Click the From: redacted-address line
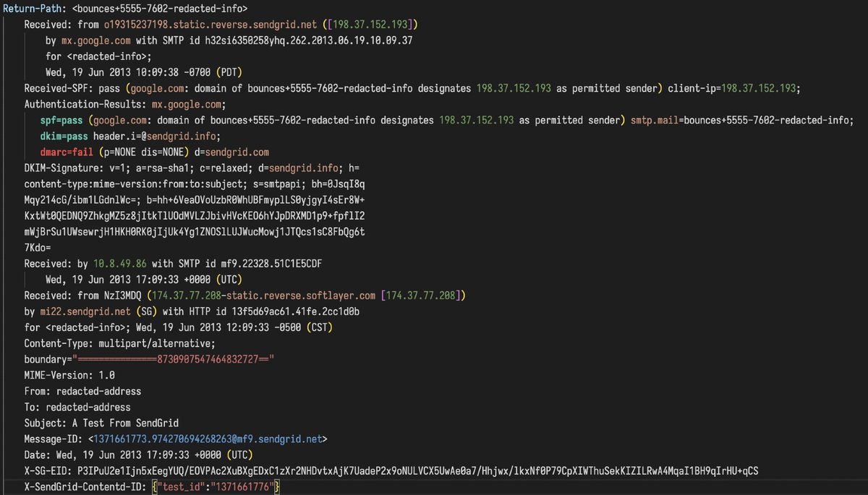 (x=82, y=391)
